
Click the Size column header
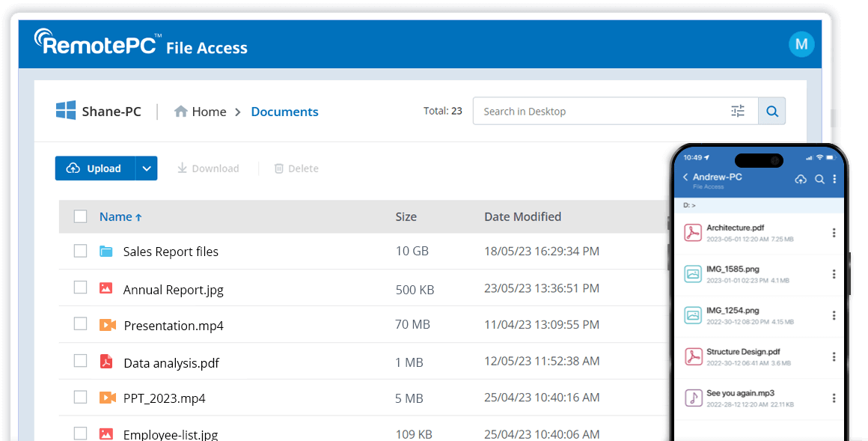pyautogui.click(x=406, y=216)
